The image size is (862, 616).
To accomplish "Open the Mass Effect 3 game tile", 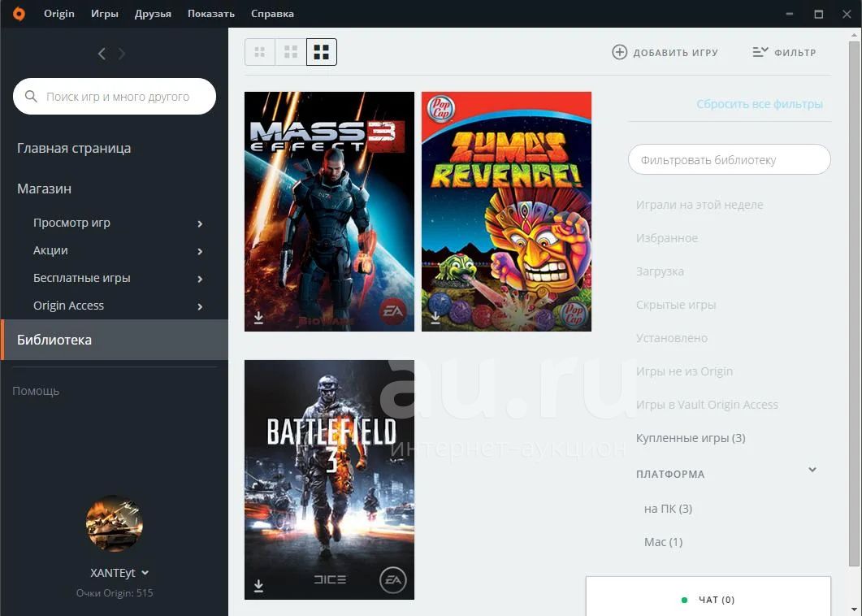I will coord(329,212).
